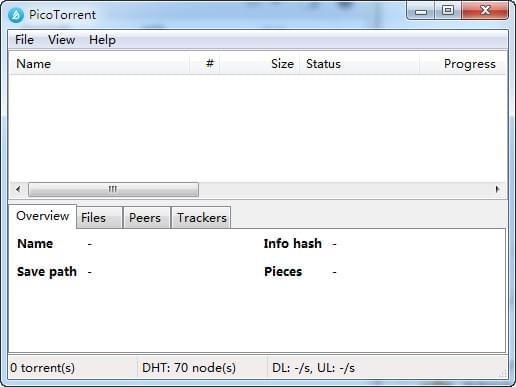Viewport: 516px width, 387px height.
Task: Open the View menu
Action: [x=61, y=40]
